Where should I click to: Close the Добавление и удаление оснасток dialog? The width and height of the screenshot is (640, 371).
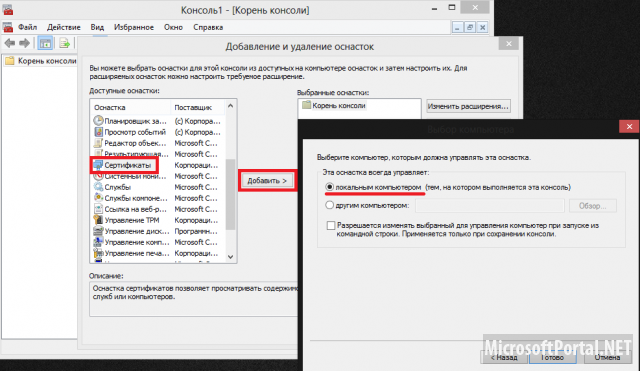(509, 44)
